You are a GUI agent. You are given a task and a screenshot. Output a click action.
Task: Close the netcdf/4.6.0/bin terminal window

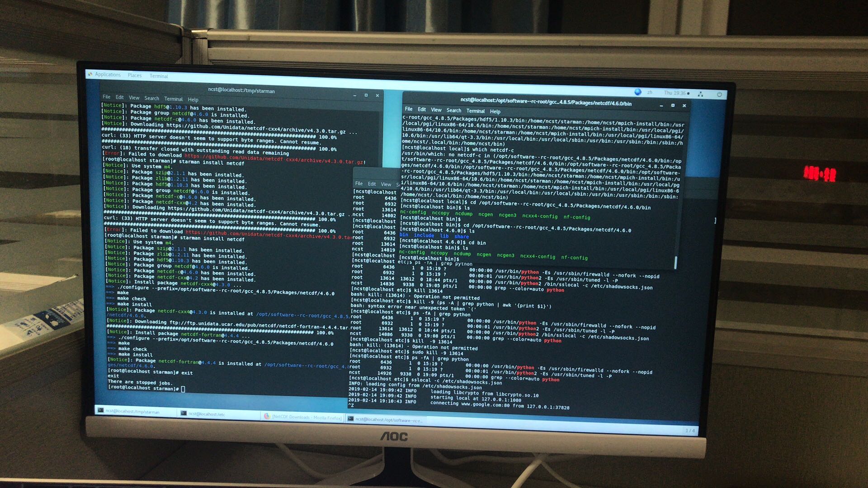click(x=684, y=106)
